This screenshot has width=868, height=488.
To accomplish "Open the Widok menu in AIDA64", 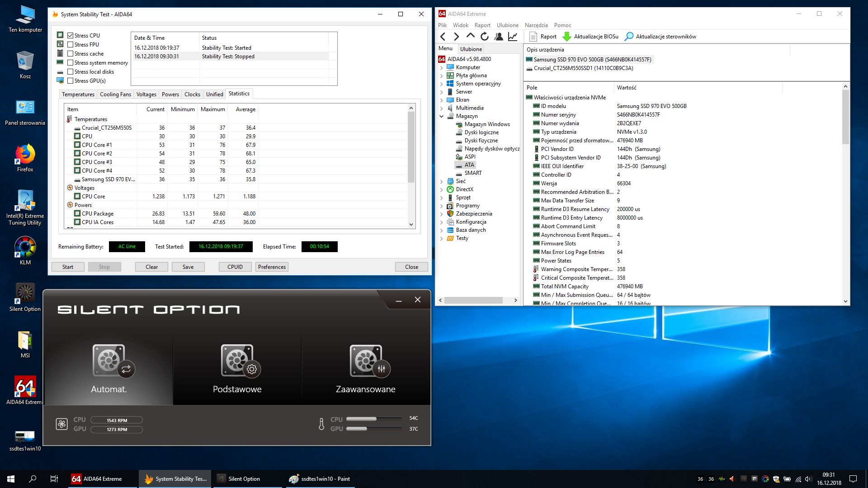I will tap(461, 25).
